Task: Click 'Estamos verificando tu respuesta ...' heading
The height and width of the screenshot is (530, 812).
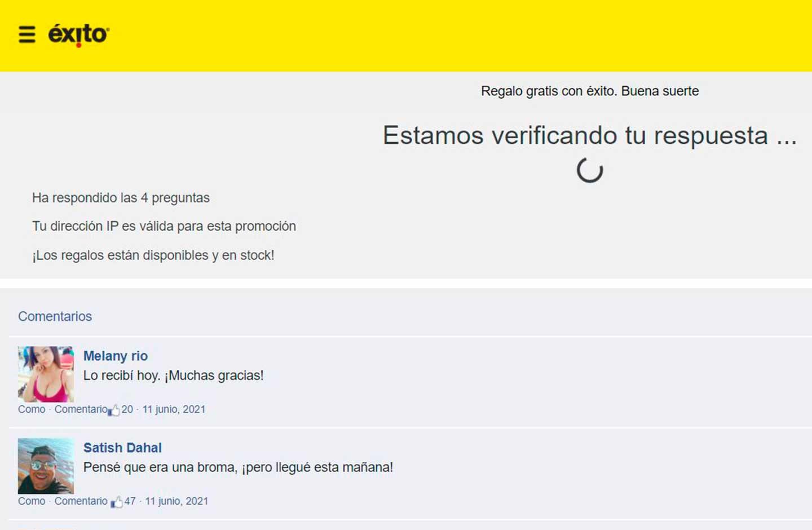Action: coord(590,135)
